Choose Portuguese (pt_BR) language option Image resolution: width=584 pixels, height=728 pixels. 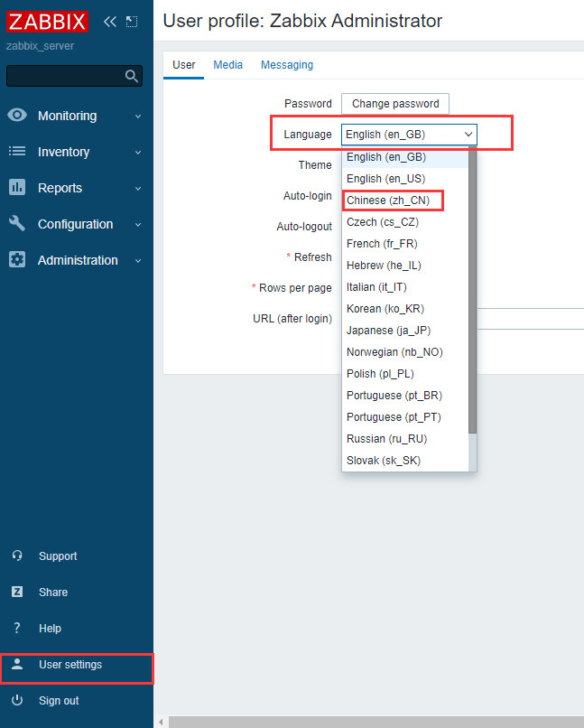point(405,396)
